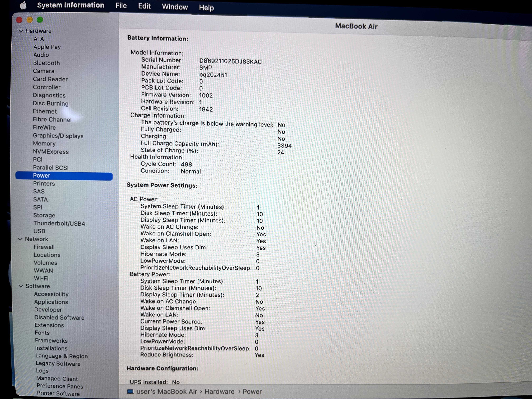Screen dimensions: 532x399
Task: Select Managed Client in the sidebar
Action: coord(57,379)
